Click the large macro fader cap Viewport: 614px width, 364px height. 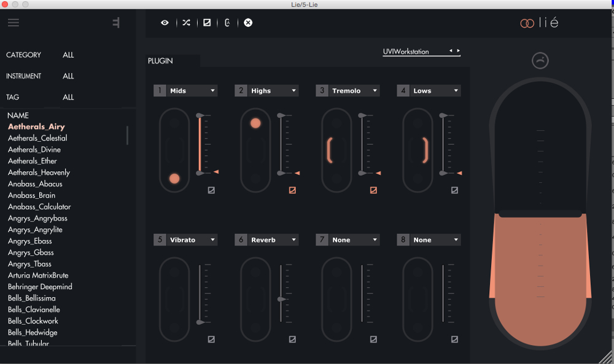point(540,214)
